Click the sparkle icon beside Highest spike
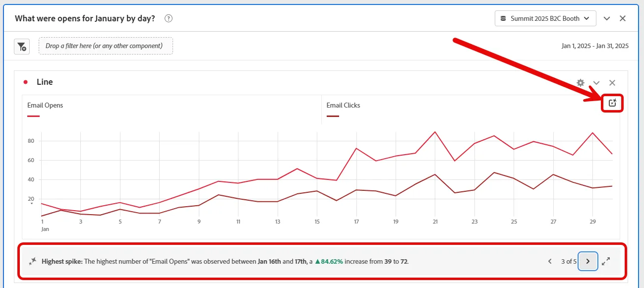The height and width of the screenshot is (288, 644). 33,261
